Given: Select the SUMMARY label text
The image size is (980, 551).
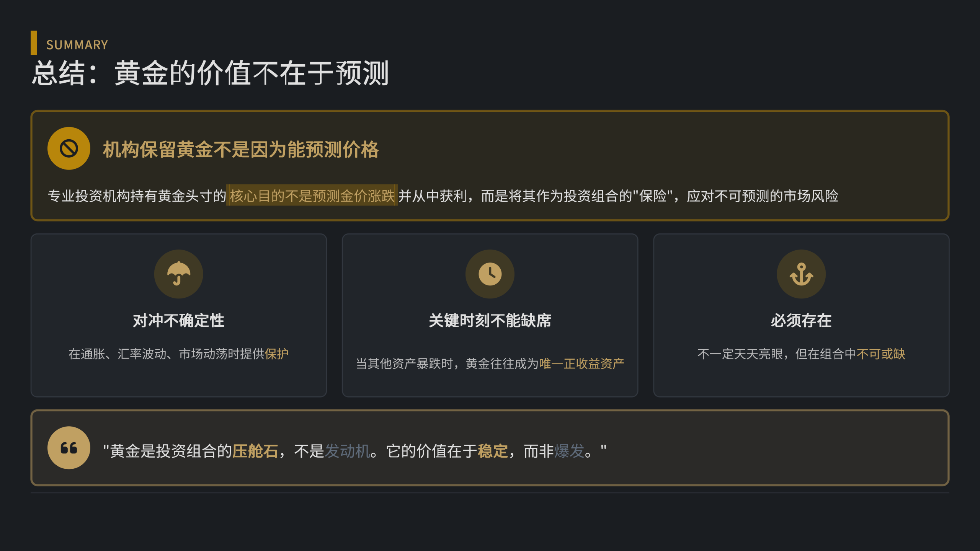Looking at the screenshot, I should (77, 45).
